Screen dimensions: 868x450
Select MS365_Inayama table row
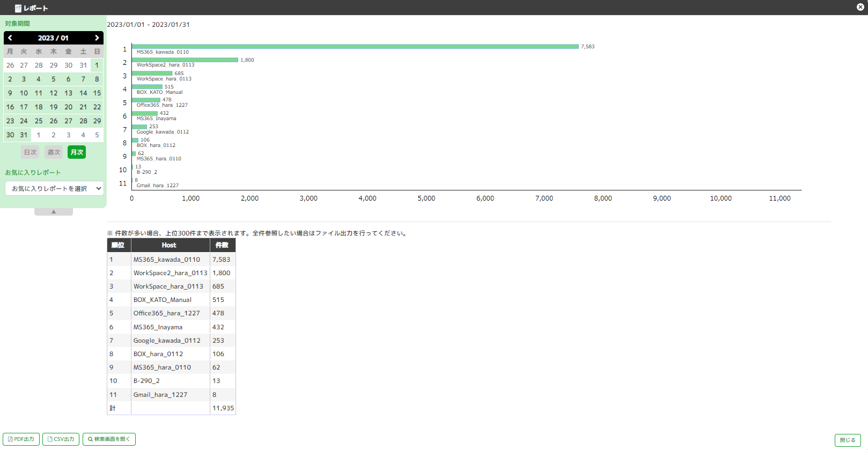pos(171,327)
